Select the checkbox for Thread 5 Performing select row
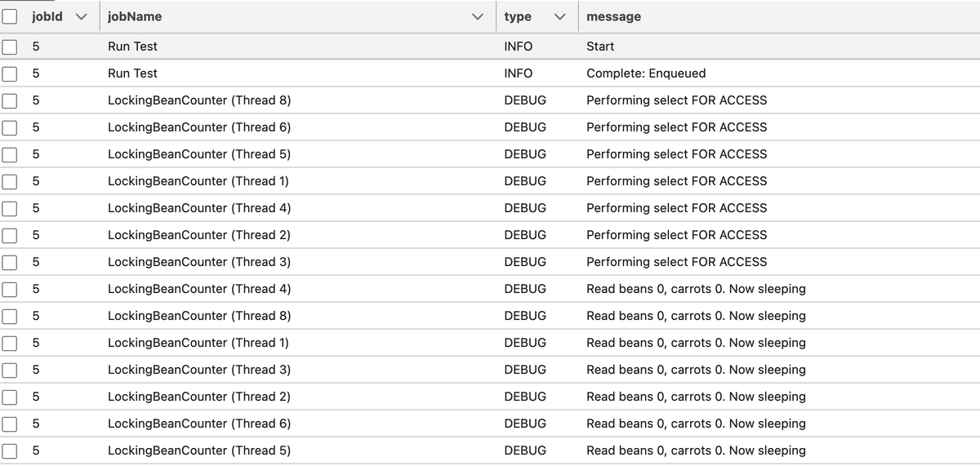The height and width of the screenshot is (466, 980). pyautogui.click(x=10, y=154)
